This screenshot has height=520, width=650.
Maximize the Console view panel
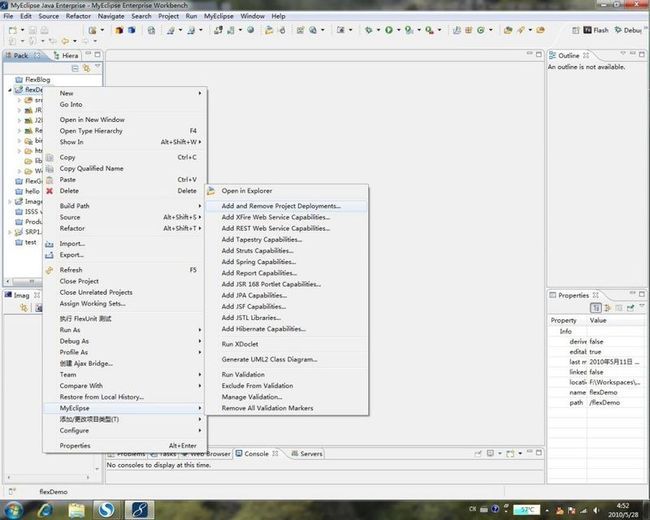[538, 452]
